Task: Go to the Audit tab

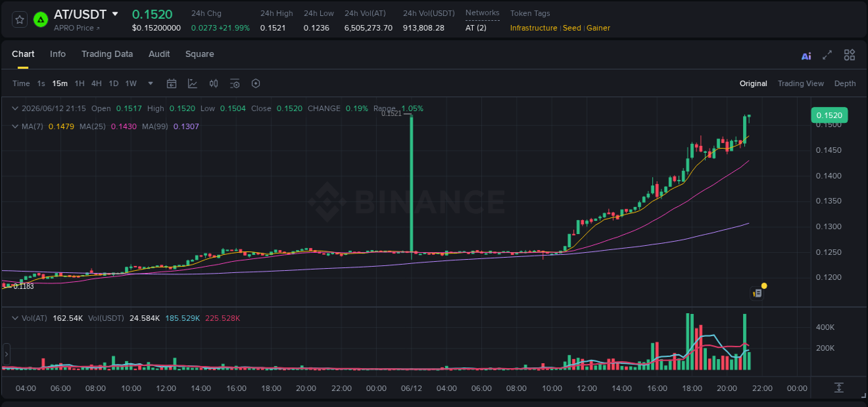Action: (x=159, y=54)
